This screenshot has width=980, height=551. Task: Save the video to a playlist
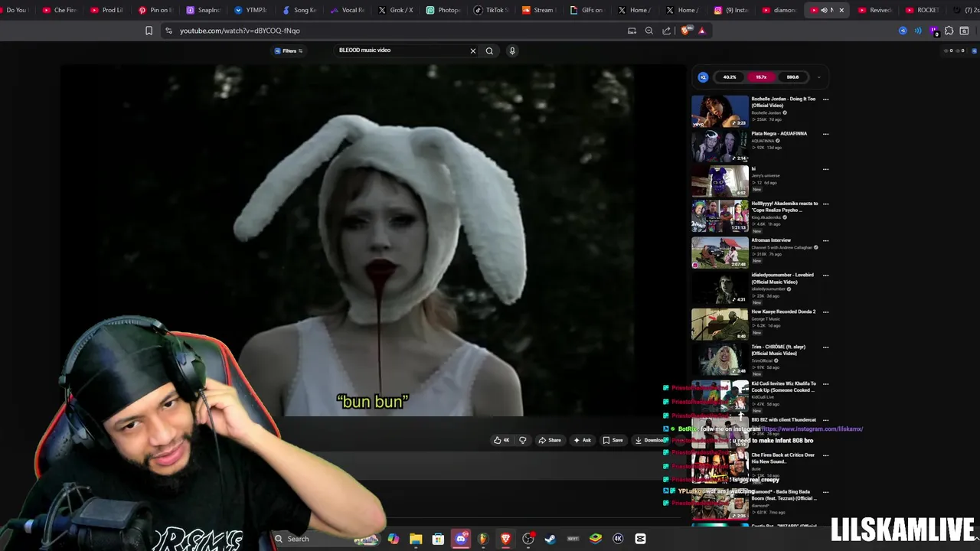click(612, 440)
